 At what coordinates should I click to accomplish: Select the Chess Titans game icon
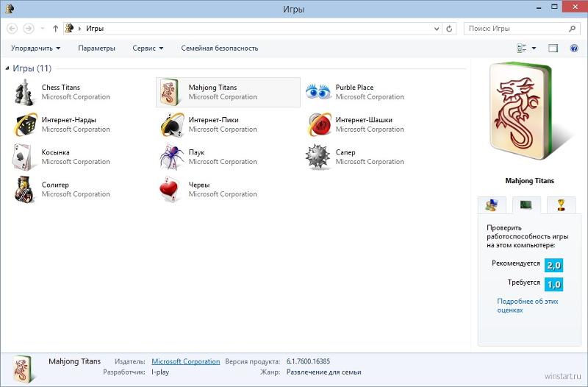click(24, 93)
